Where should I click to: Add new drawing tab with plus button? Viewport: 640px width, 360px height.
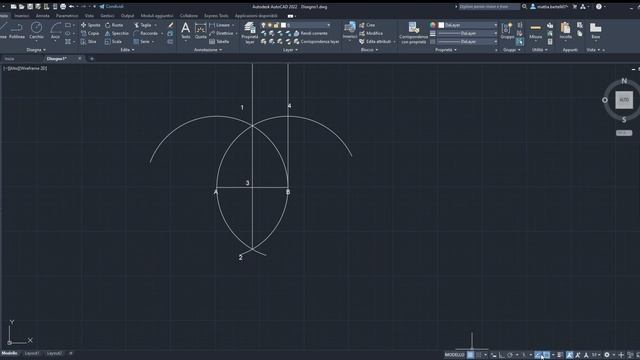pos(91,59)
